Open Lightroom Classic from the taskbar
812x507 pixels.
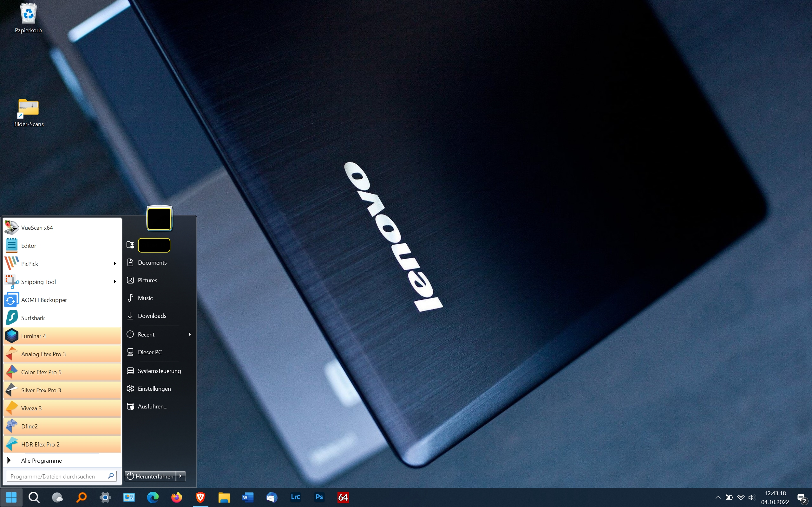(295, 497)
